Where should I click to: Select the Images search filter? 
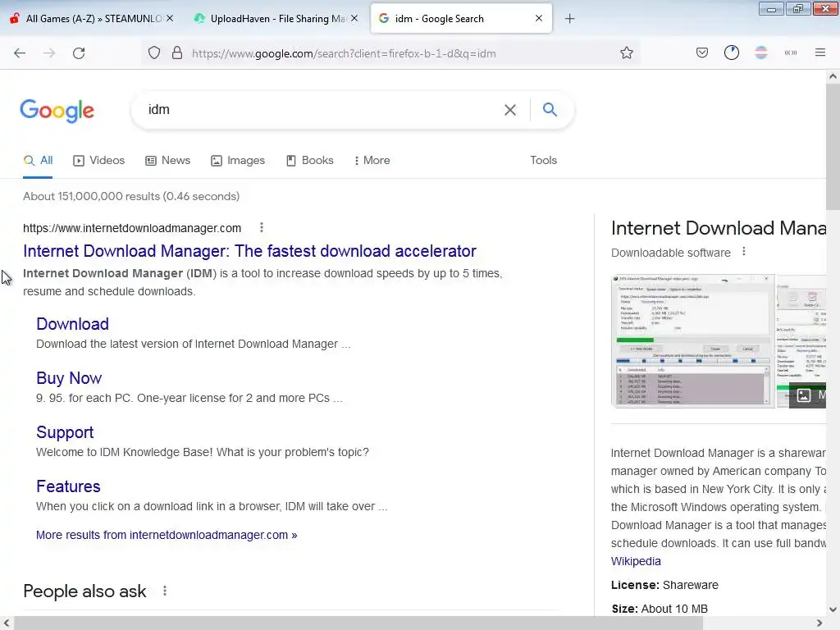pos(238,160)
